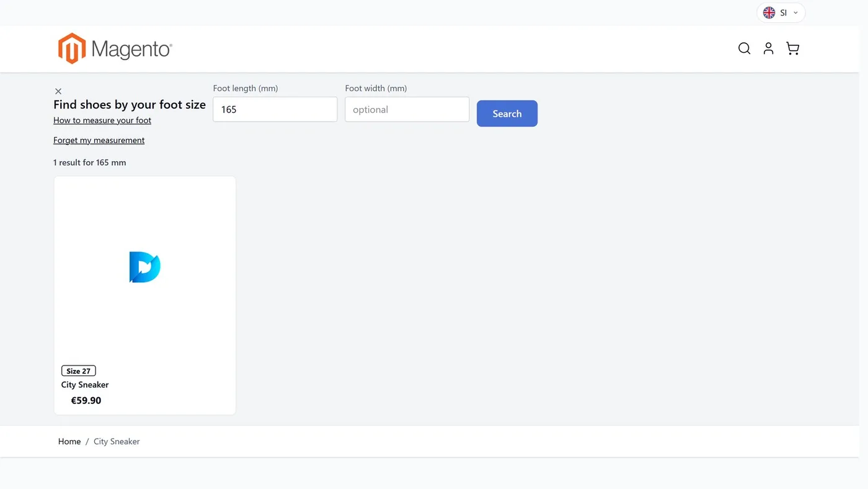The width and height of the screenshot is (868, 489).
Task: Open the user account icon
Action: click(x=768, y=48)
